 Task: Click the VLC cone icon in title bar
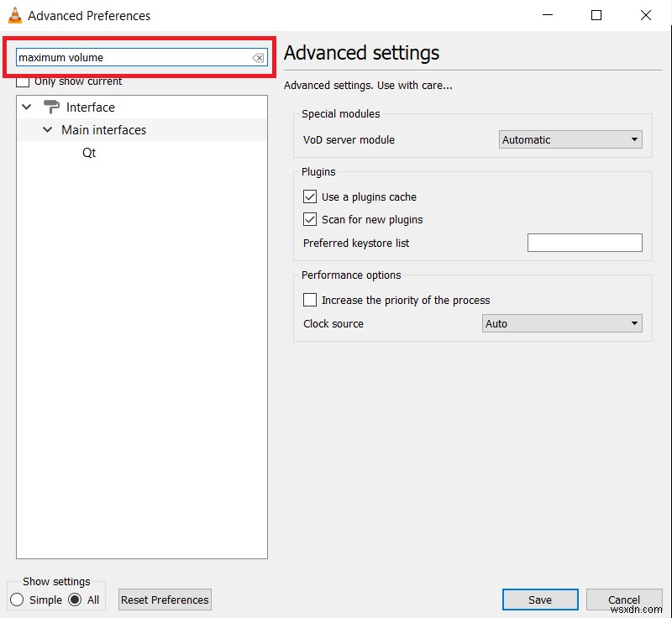(x=17, y=14)
